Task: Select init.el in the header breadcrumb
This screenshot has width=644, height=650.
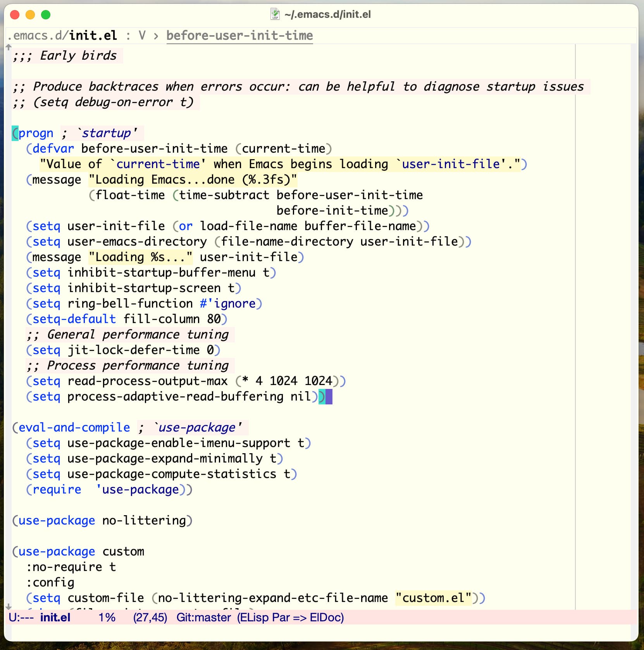Action: (93, 36)
